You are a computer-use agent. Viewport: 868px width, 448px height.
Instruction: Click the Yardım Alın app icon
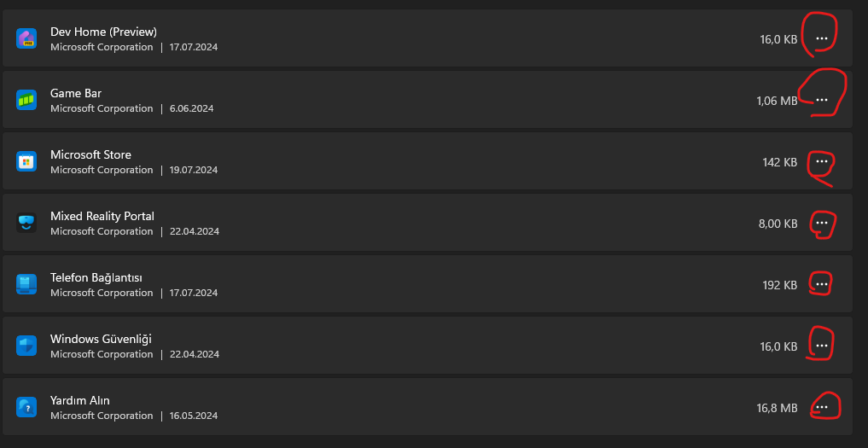[x=26, y=407]
